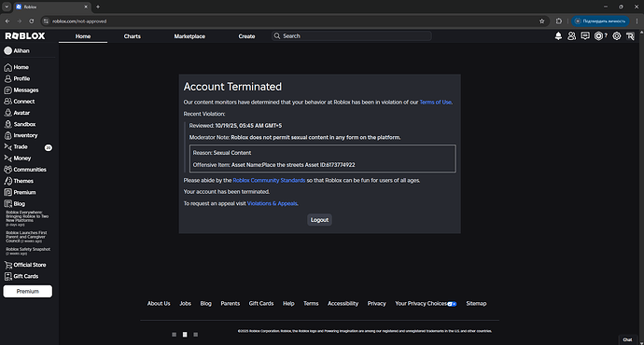Open Roblox Safety Snapshot blog post

pyautogui.click(x=28, y=251)
